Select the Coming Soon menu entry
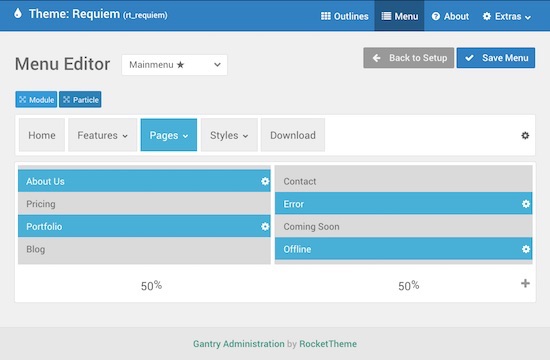 coord(403,226)
